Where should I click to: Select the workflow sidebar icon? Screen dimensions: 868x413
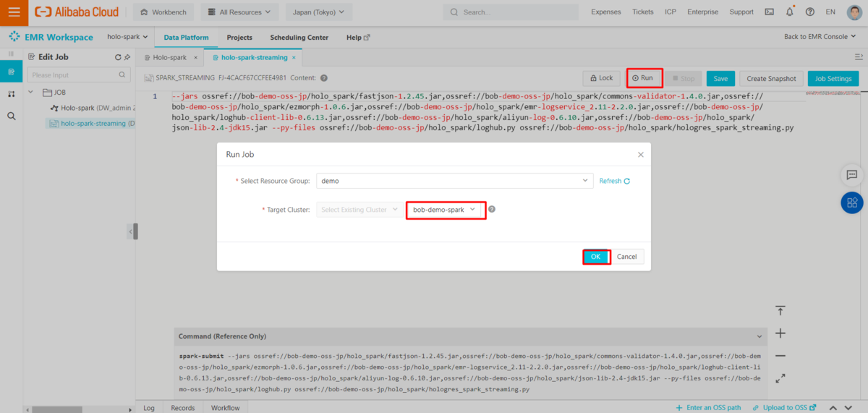point(11,94)
